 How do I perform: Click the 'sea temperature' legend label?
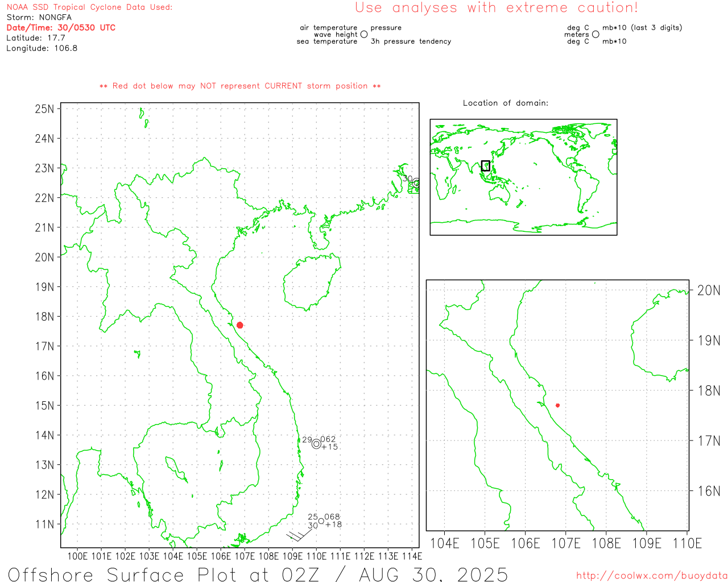[x=327, y=41]
